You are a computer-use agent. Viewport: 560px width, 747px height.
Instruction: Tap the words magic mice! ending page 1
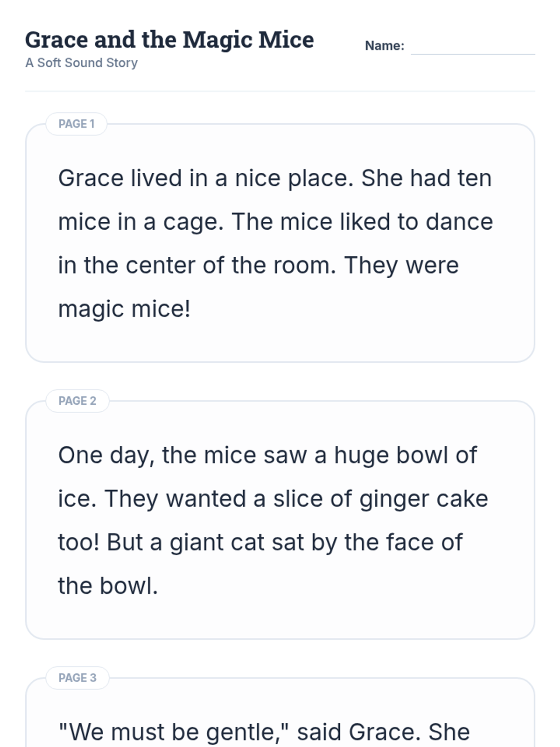[x=124, y=309]
